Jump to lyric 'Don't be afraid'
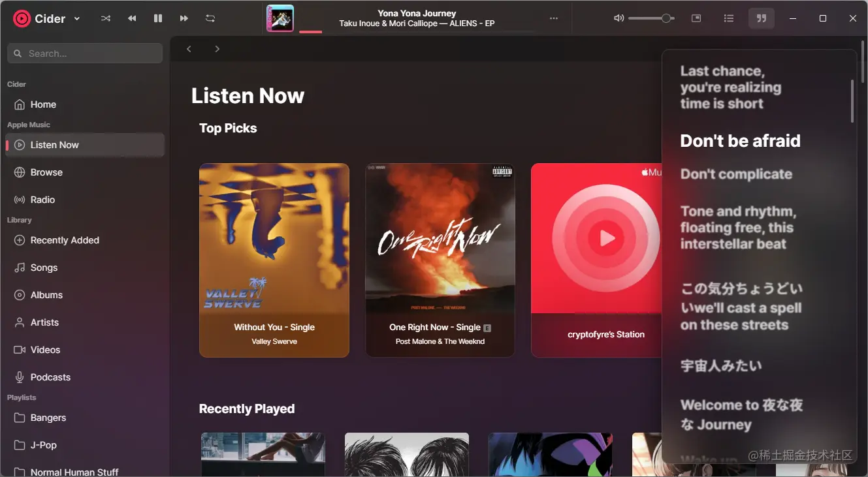The width and height of the screenshot is (868, 477). click(740, 141)
